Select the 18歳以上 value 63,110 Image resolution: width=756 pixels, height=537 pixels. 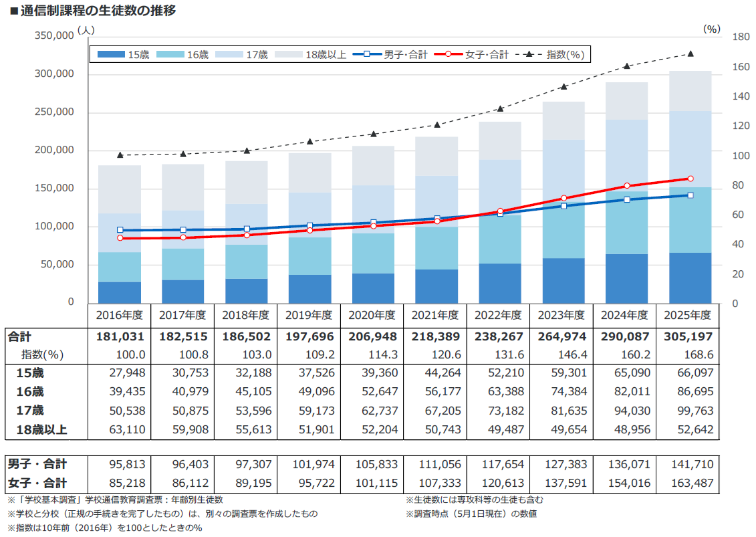pos(127,429)
